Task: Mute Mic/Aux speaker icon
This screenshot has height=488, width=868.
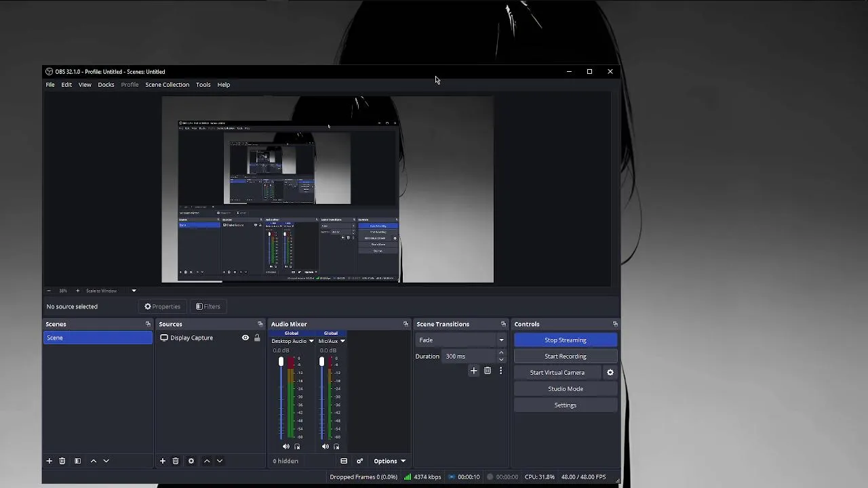Action: click(325, 446)
